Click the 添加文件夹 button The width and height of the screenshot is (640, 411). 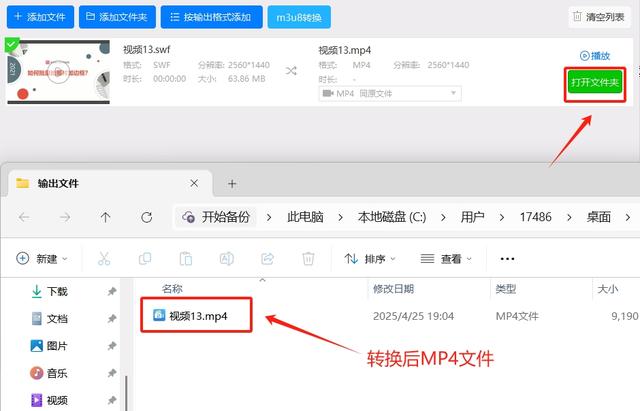point(117,17)
